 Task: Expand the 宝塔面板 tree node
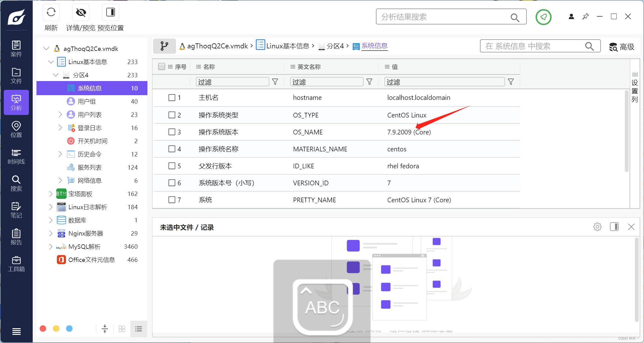pyautogui.click(x=51, y=194)
